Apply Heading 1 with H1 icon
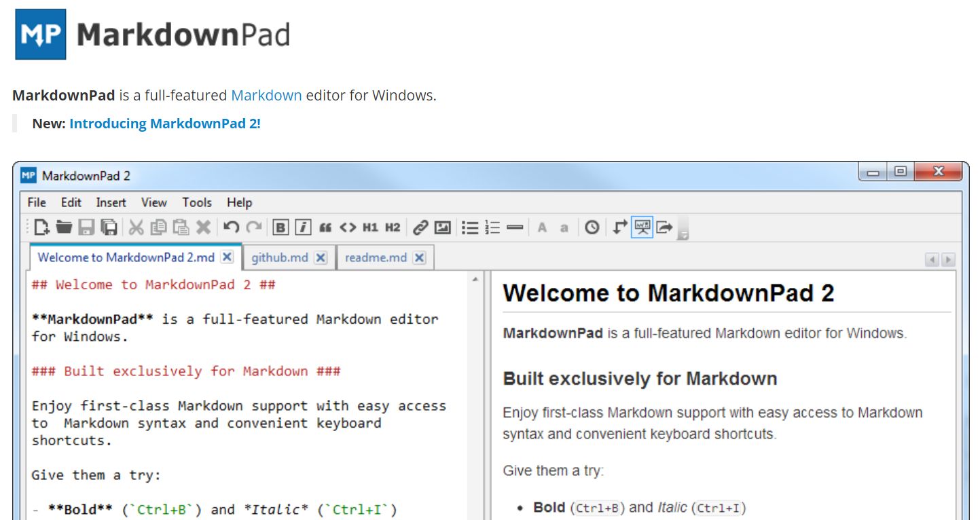Viewport: 980px width, 520px height. 370,227
